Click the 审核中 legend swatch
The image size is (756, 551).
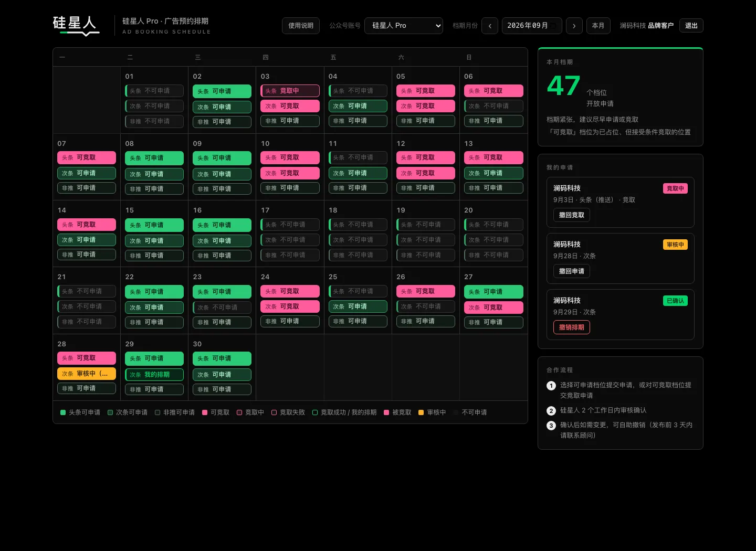tap(421, 412)
